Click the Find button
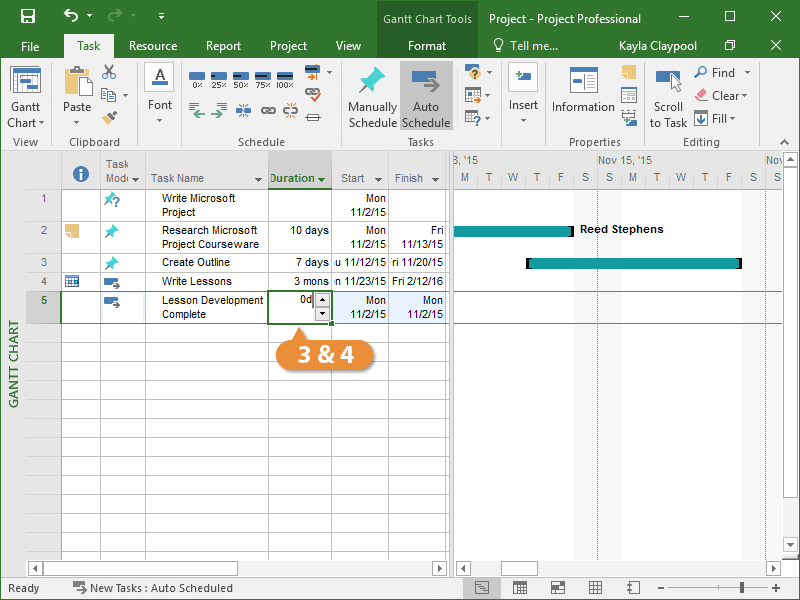800x600 pixels. tap(716, 73)
